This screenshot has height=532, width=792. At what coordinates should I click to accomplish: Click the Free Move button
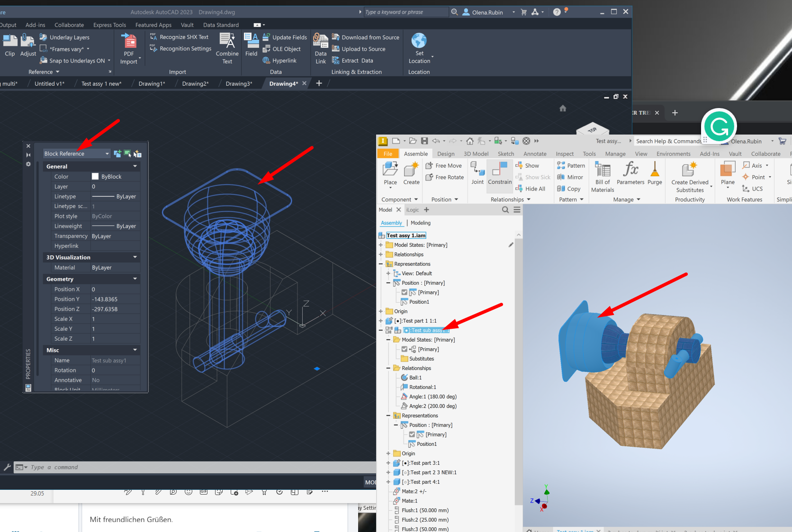point(444,165)
